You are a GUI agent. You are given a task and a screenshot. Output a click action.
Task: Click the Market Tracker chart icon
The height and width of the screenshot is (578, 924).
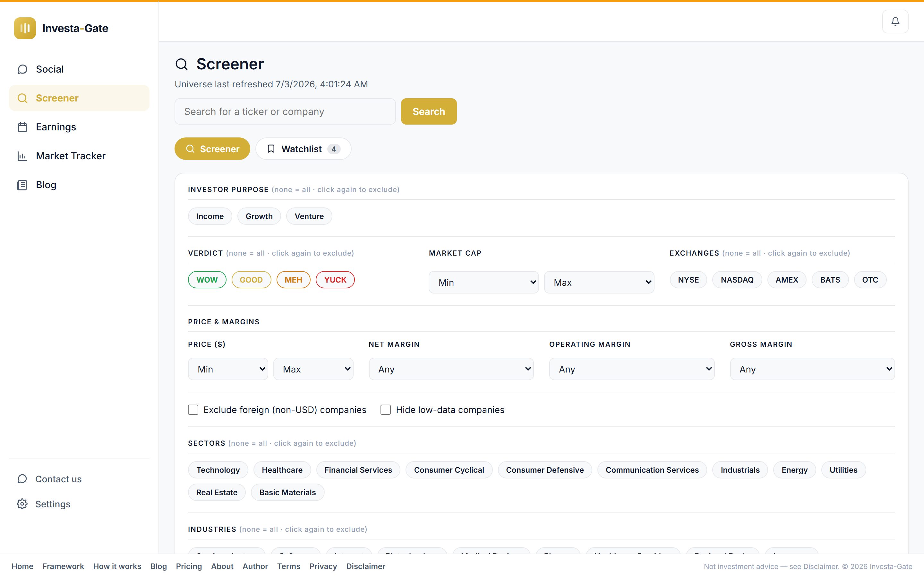point(22,156)
